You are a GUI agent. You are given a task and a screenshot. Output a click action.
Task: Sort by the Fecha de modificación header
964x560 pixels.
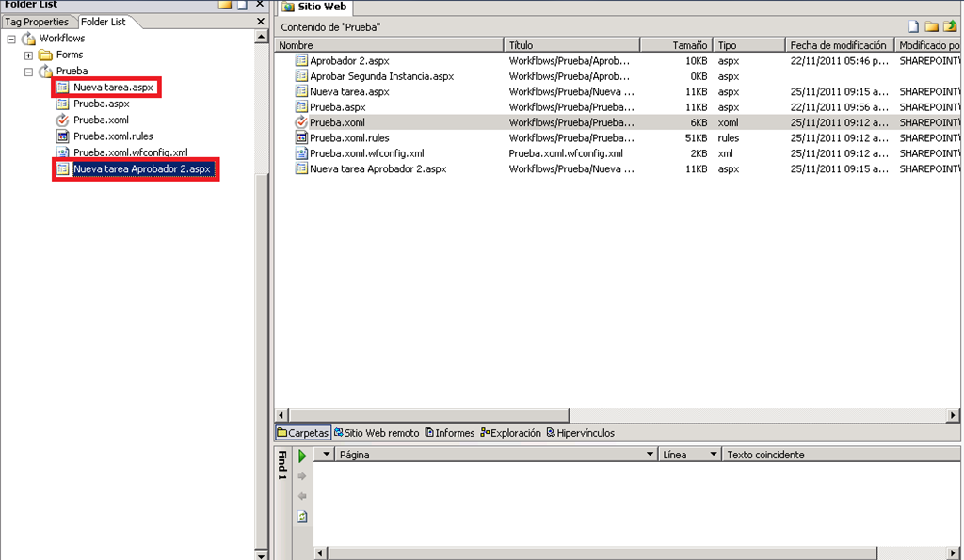click(840, 45)
